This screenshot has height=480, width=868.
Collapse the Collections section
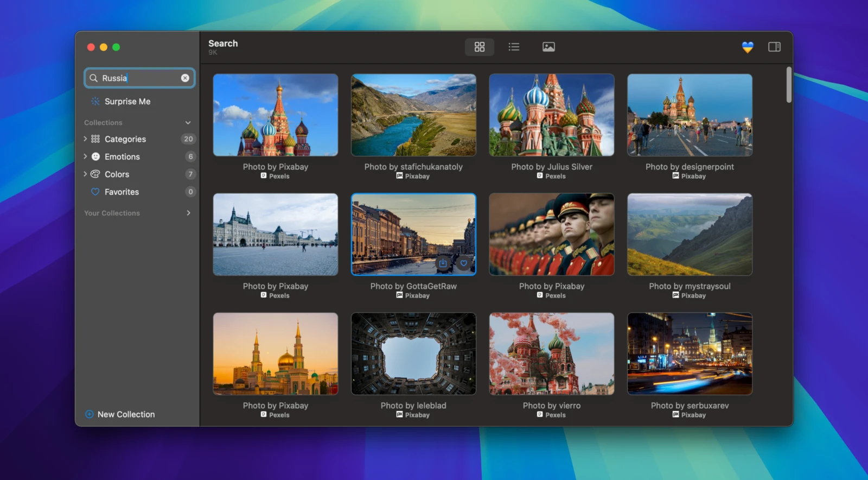(x=188, y=123)
